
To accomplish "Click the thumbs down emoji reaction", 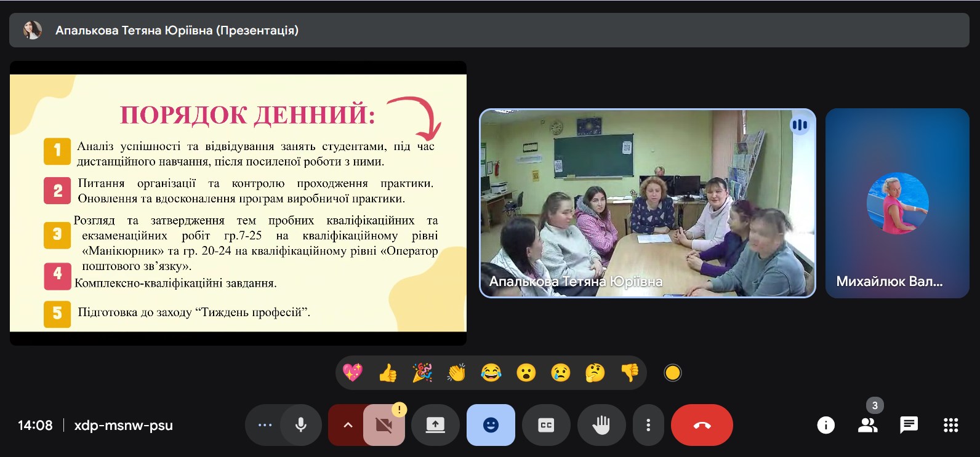I will pos(629,373).
